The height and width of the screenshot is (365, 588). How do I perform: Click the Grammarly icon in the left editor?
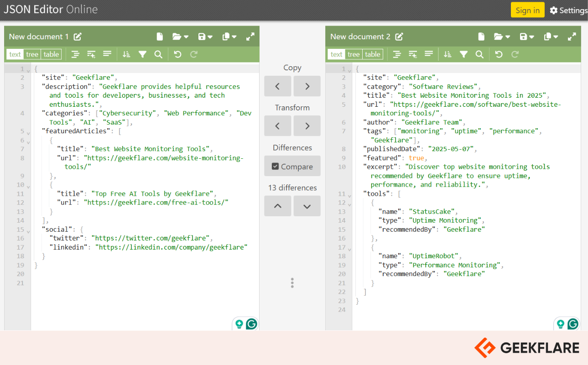point(251,324)
